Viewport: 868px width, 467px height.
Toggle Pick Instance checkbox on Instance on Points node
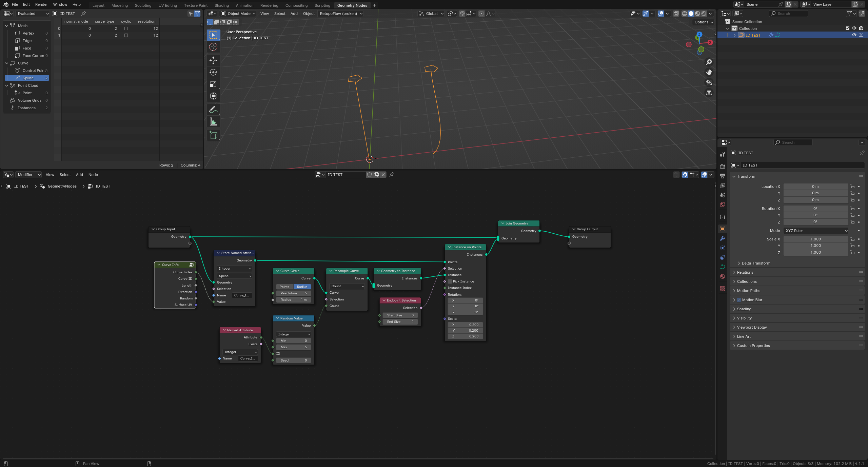[450, 281]
